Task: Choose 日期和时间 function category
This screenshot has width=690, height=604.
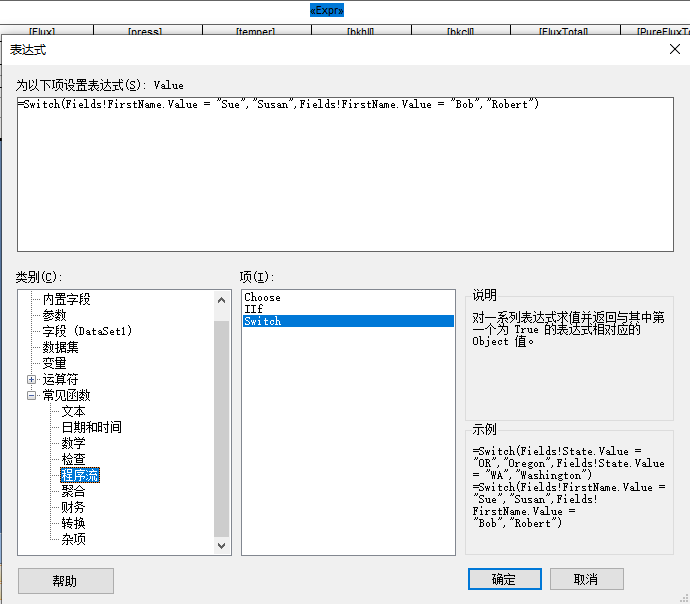Action: point(92,427)
